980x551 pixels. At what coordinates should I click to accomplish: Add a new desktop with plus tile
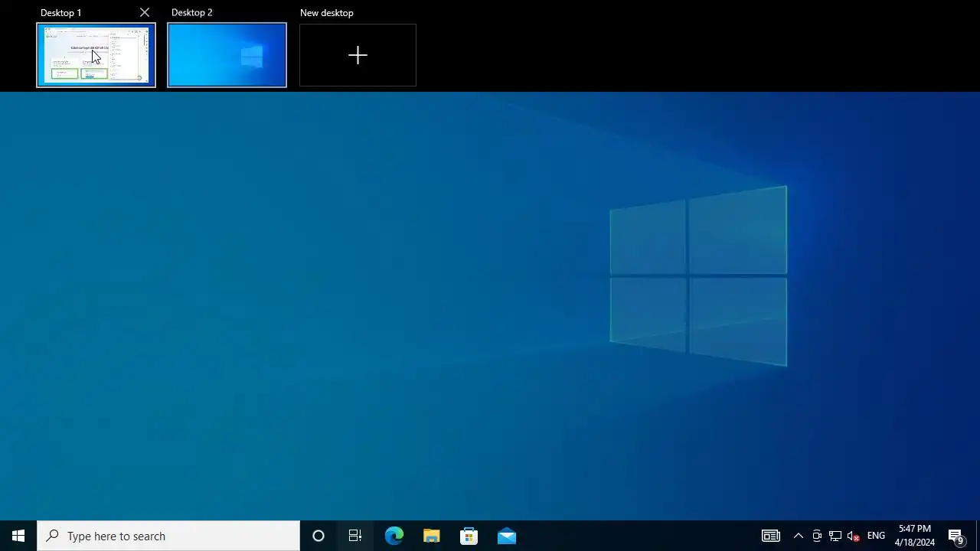point(358,55)
